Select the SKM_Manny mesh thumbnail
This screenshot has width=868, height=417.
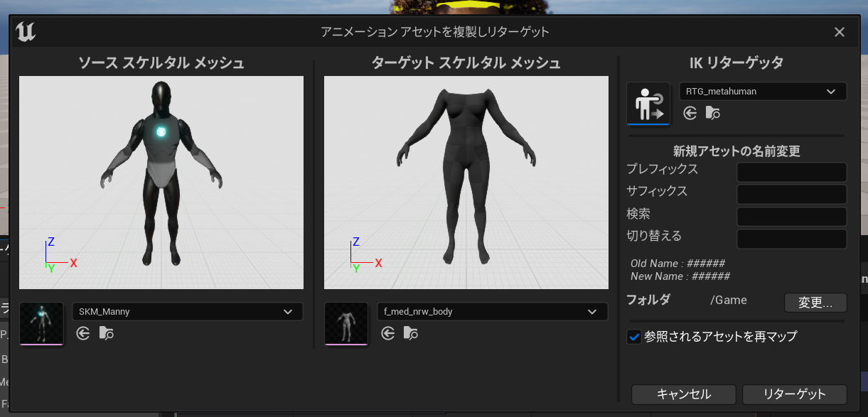click(41, 324)
